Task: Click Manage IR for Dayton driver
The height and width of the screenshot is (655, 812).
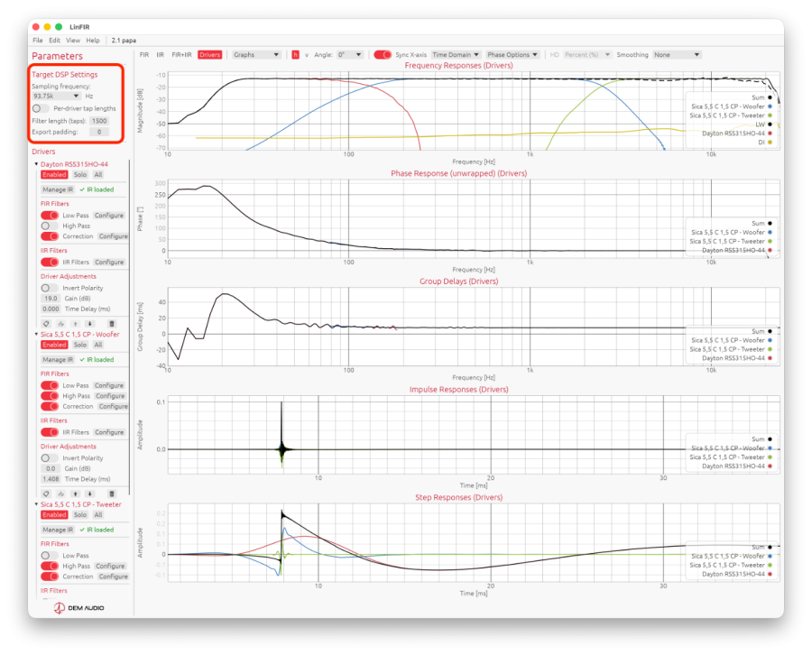Action: (58, 189)
